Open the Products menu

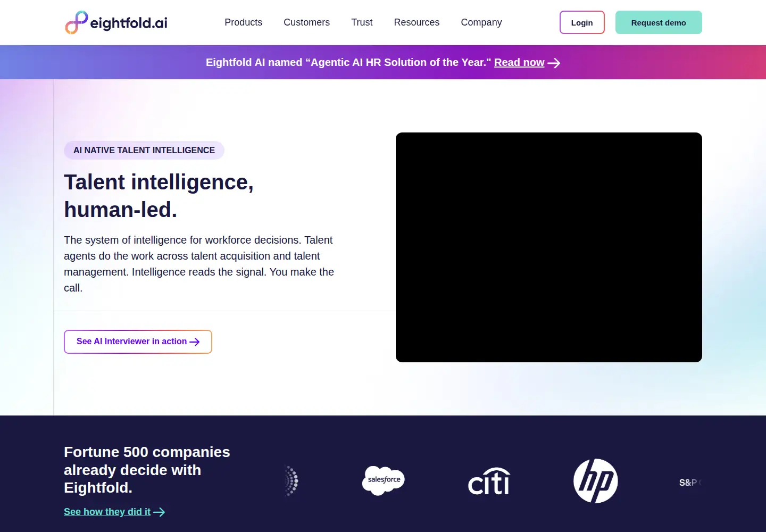point(243,22)
